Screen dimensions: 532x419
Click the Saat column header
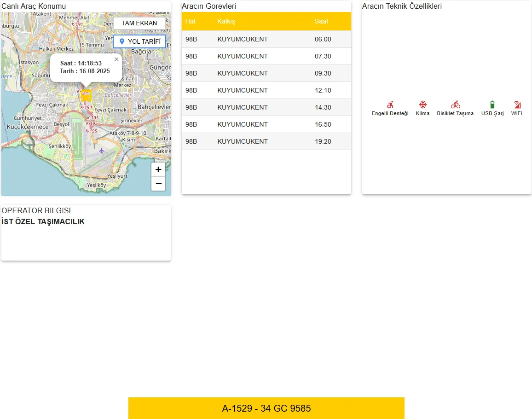321,22
